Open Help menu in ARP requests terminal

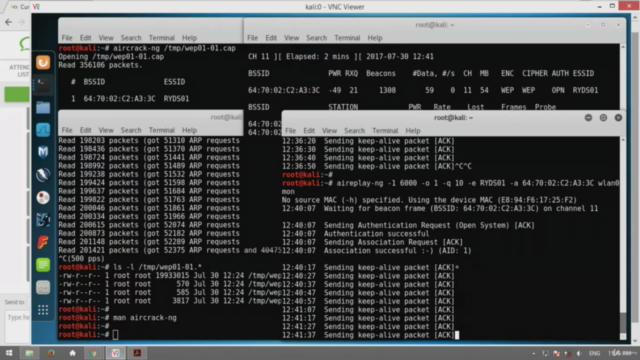click(189, 130)
